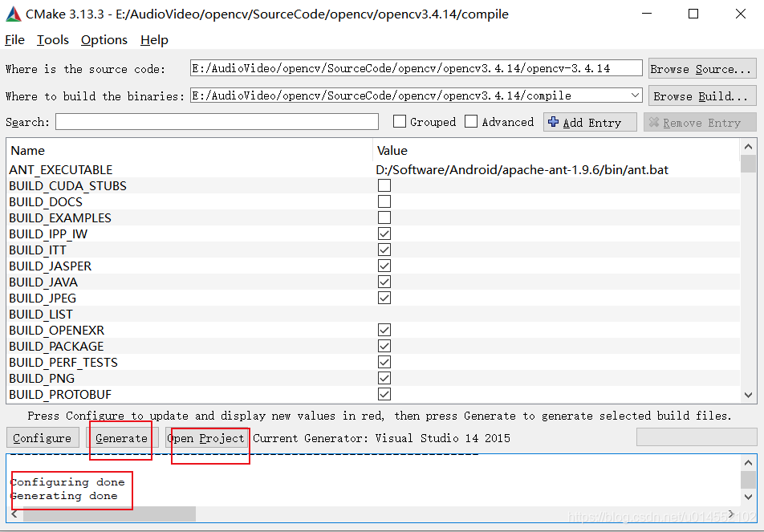Click the Open Project button
The image size is (764, 532).
206,438
